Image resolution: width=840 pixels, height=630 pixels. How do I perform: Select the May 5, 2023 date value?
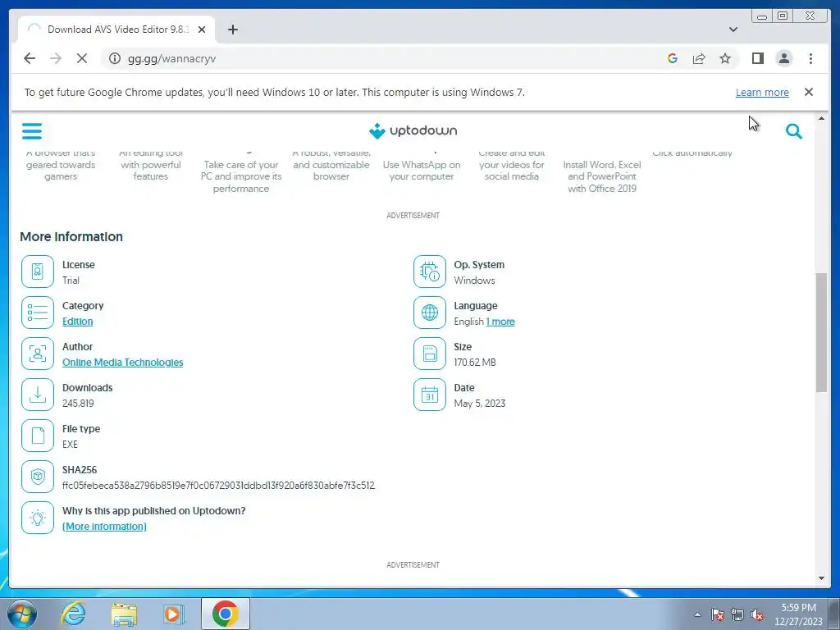(479, 404)
